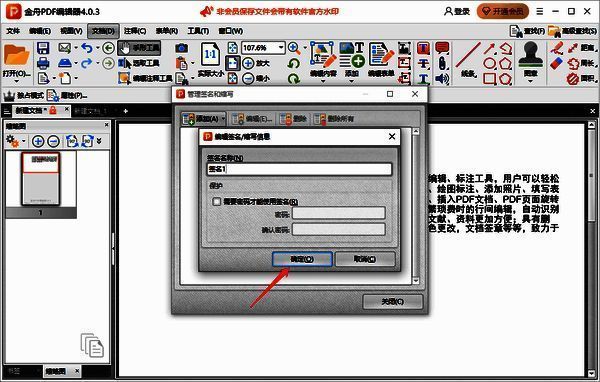Click 删除所有 in manage signatures toolbar

(x=334, y=119)
